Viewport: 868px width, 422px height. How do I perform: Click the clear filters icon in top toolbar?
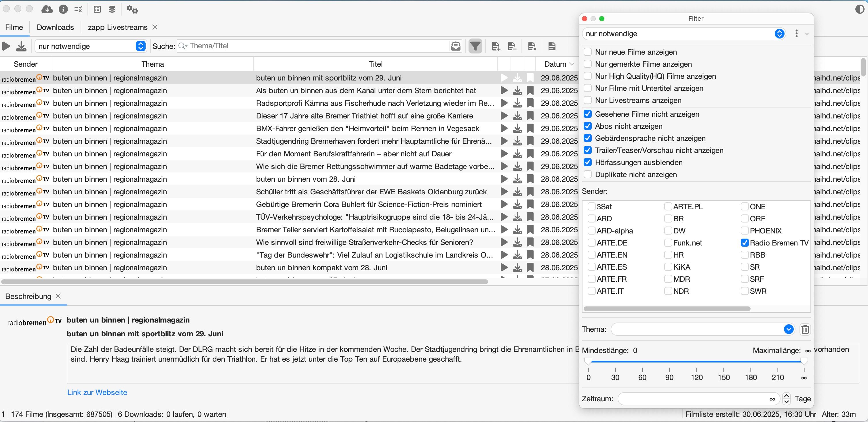pos(78,9)
